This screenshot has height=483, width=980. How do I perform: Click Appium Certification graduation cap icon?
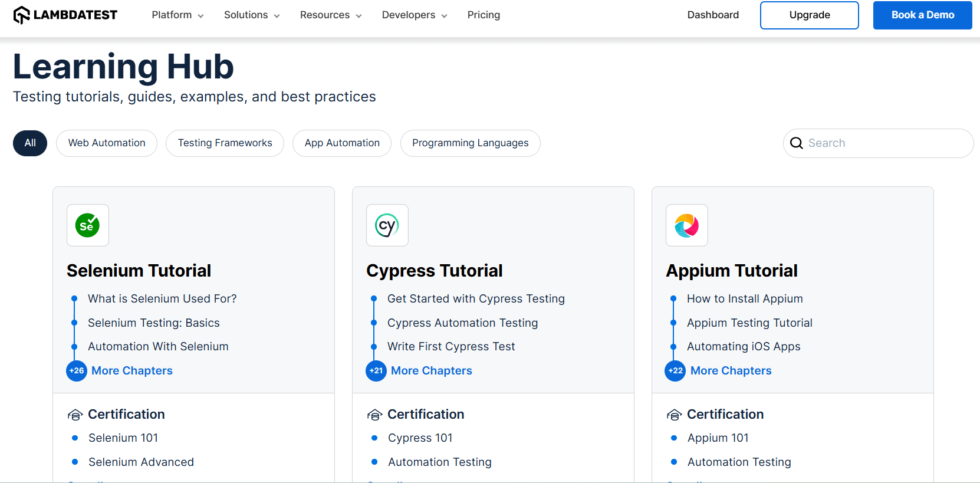pos(674,415)
